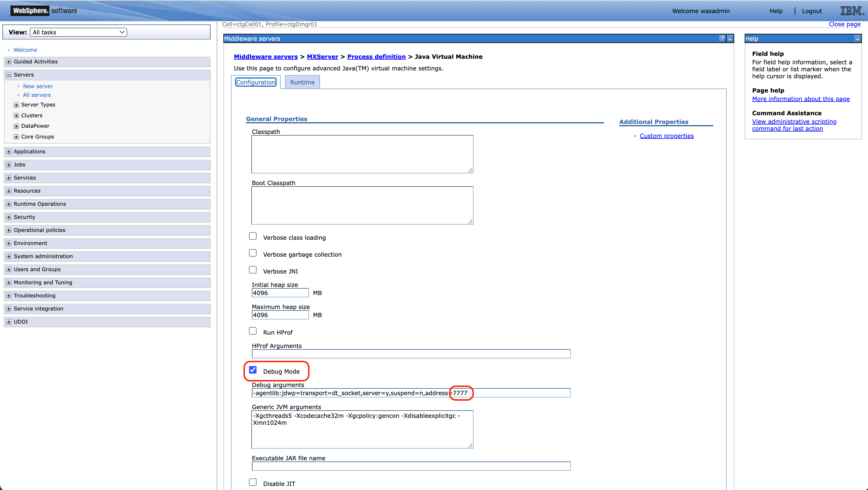The image size is (868, 490).
Task: Enable Verbose JNI checkbox
Action: coord(253,270)
